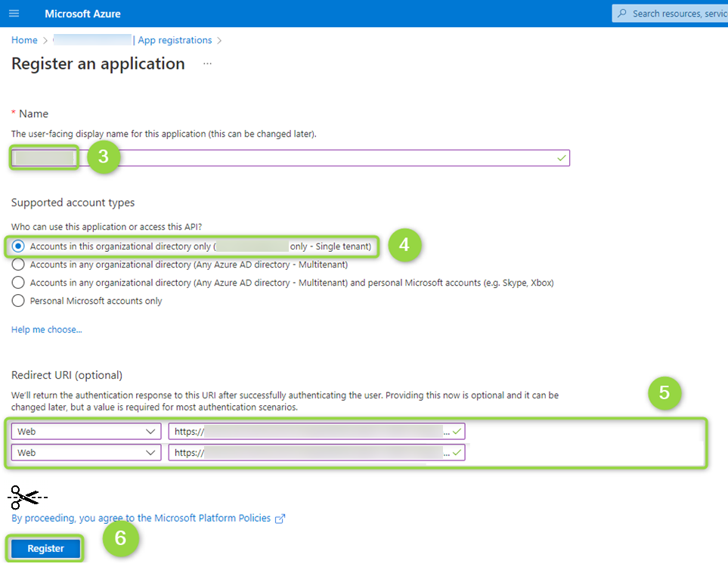Focus the application Name input field
Viewport: 728px width, 567px height.
pos(290,158)
